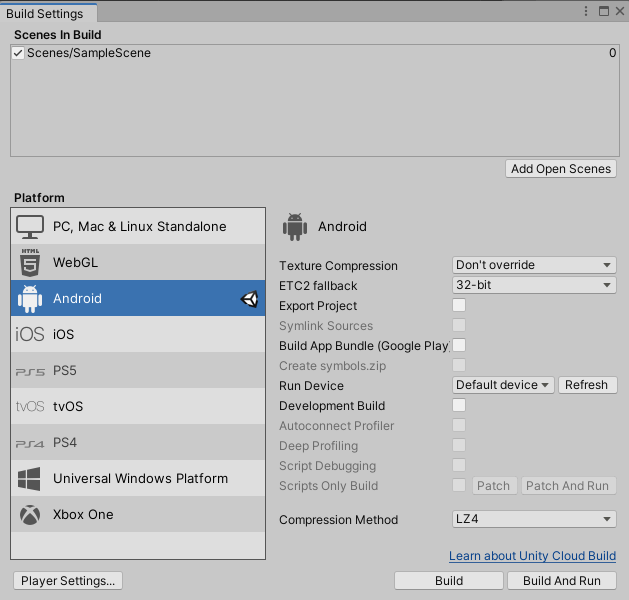Screen dimensions: 629x600
Task: Click the Android robot icon in platform list
Action: coord(30,298)
